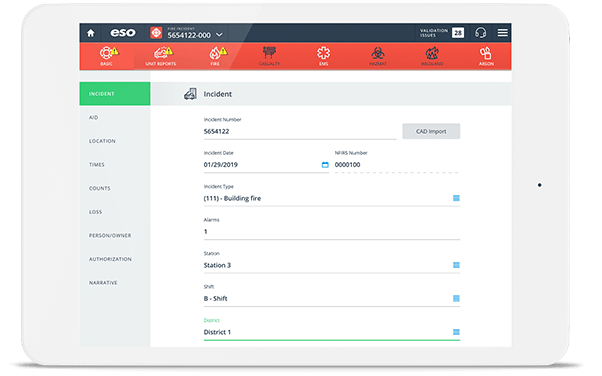Open the hamburger menu

(x=503, y=33)
